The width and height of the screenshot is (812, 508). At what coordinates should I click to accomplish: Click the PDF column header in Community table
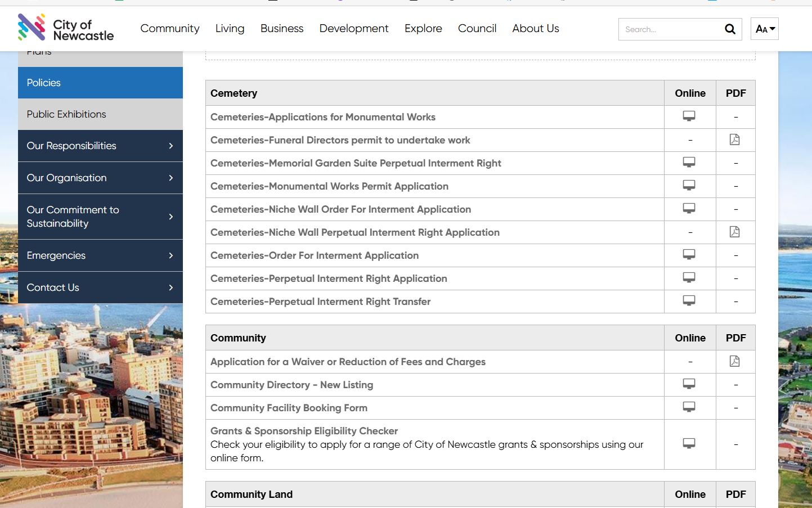tap(735, 338)
